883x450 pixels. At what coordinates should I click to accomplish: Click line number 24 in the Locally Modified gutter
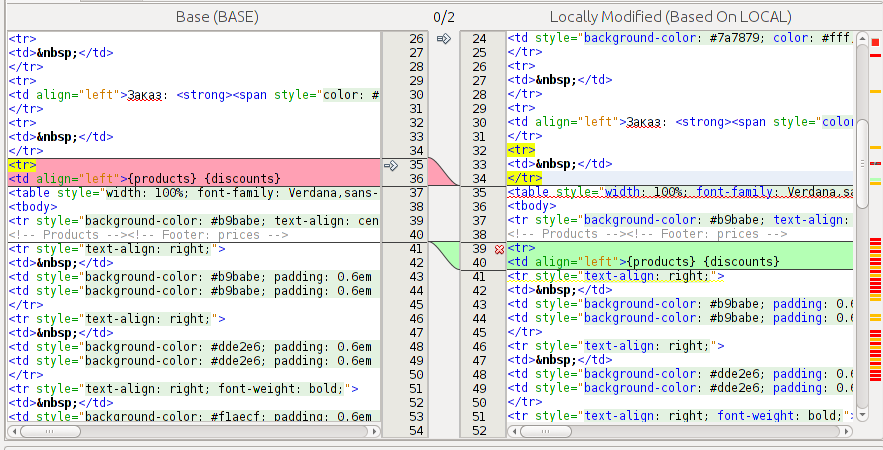pos(479,39)
